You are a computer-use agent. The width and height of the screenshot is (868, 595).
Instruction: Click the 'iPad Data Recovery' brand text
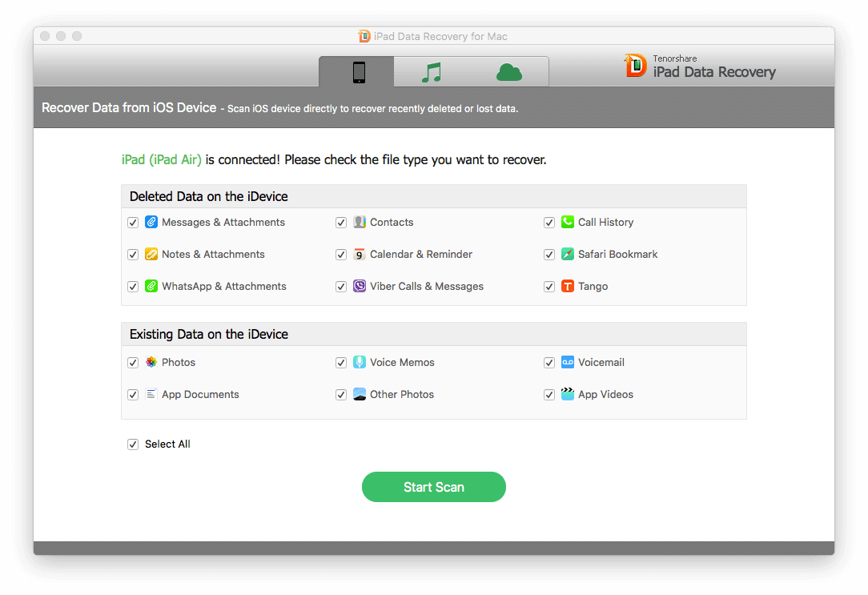714,72
